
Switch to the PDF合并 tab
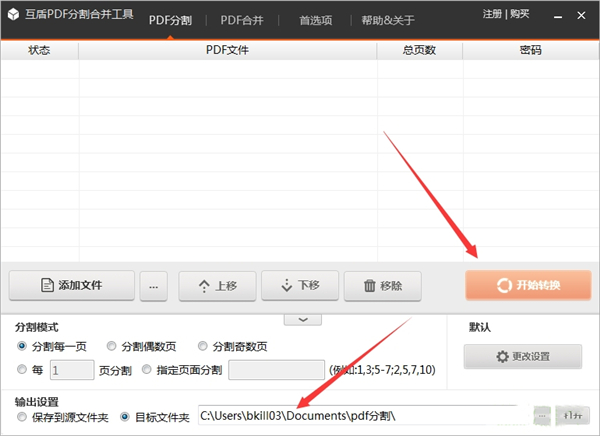click(x=244, y=17)
